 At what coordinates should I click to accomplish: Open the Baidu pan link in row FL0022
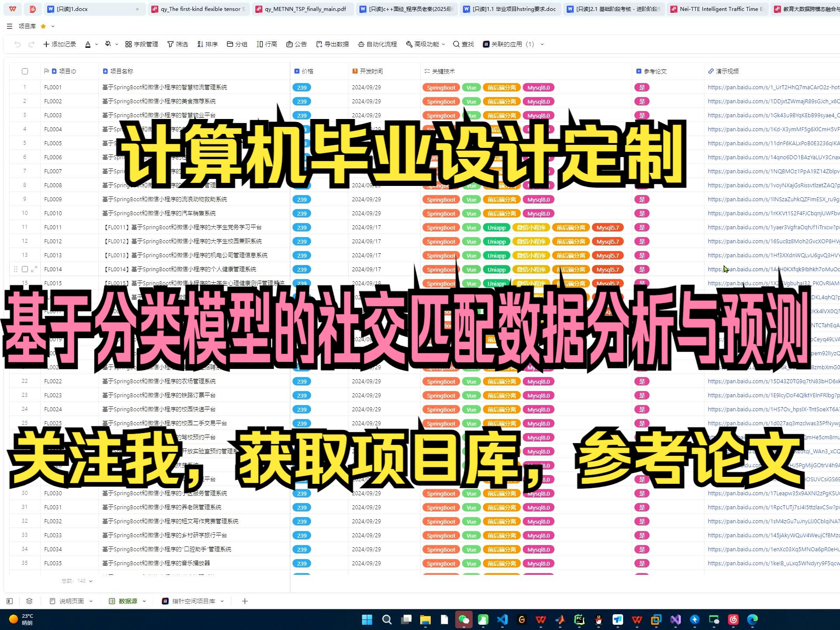[774, 381]
